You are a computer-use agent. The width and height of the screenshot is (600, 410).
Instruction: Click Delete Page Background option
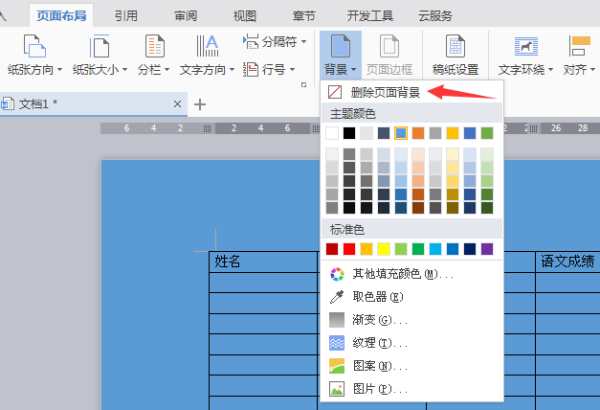385,92
